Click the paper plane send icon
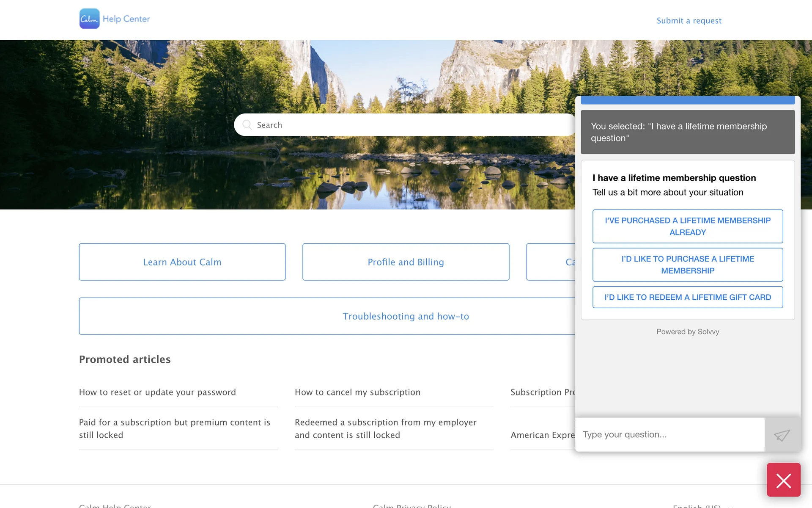The image size is (812, 508). click(782, 435)
